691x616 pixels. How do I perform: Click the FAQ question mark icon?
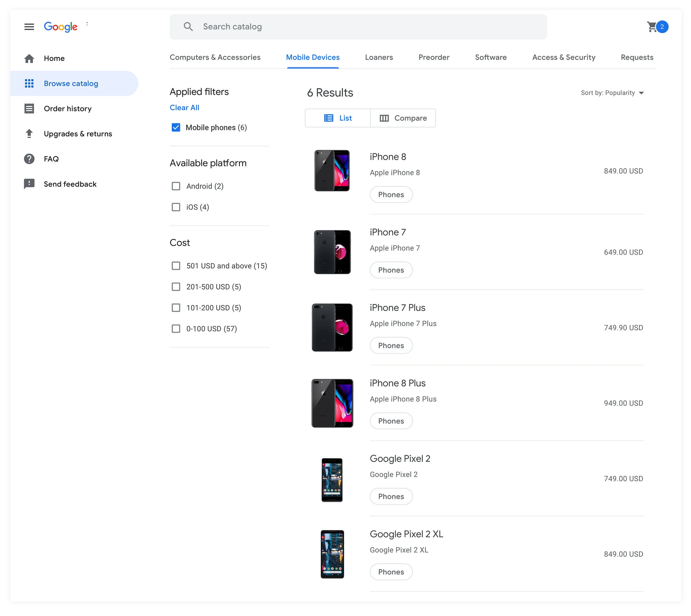pyautogui.click(x=29, y=159)
